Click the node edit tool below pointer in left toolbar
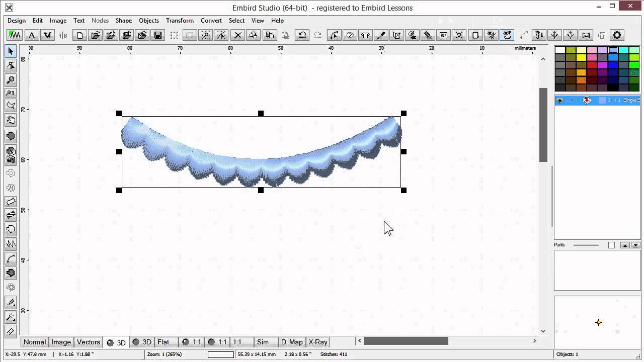This screenshot has height=362, width=644. click(x=11, y=65)
